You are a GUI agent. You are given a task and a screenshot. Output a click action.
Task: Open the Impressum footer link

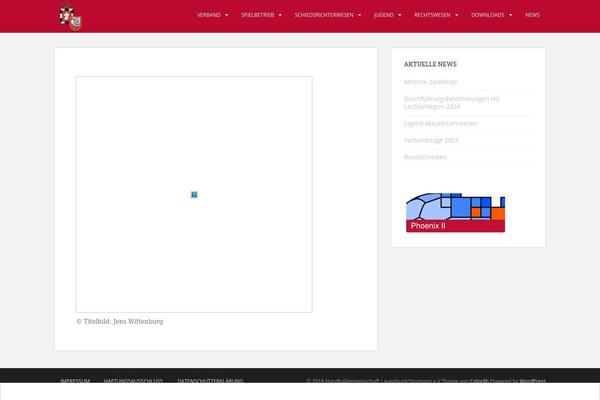click(x=75, y=381)
